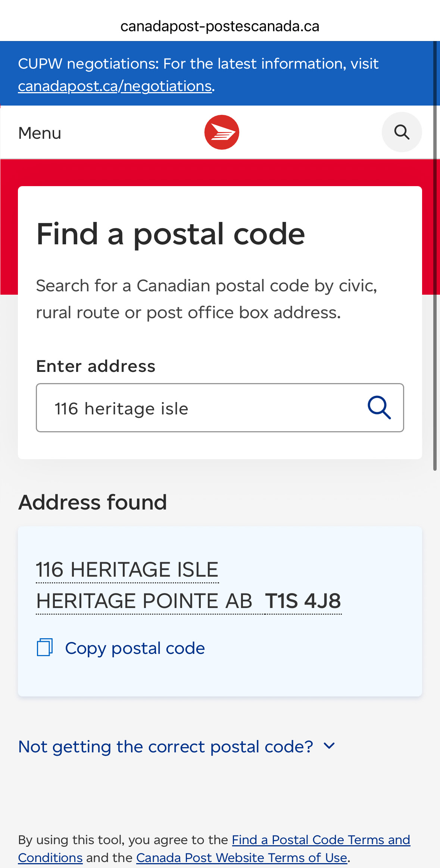Tap the canadapost-postescanada.ca URL bar
The image size is (440, 868).
click(220, 26)
